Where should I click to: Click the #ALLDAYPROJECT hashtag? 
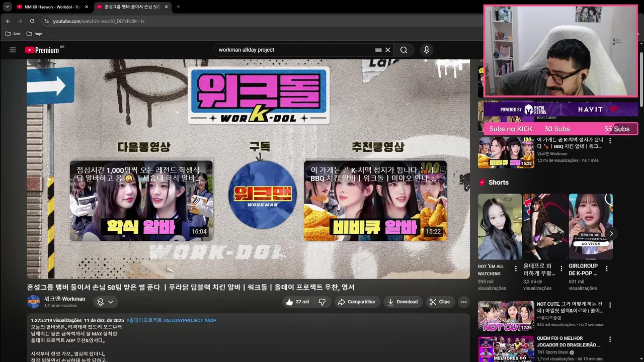click(183, 320)
